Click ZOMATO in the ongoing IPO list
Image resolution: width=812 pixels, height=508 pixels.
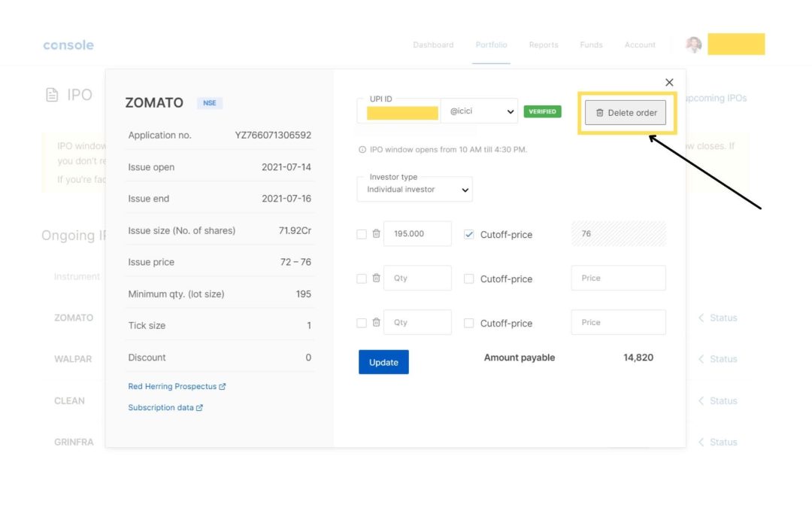coord(74,318)
